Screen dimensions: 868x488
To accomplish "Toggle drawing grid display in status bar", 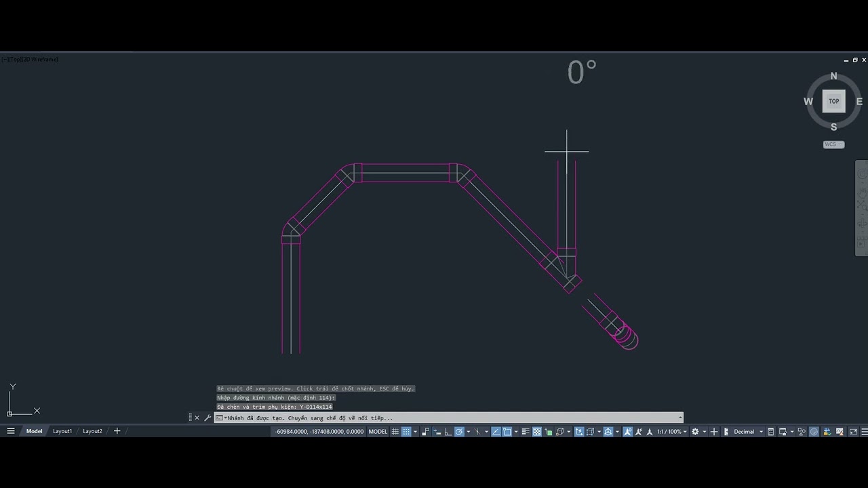I will point(395,431).
